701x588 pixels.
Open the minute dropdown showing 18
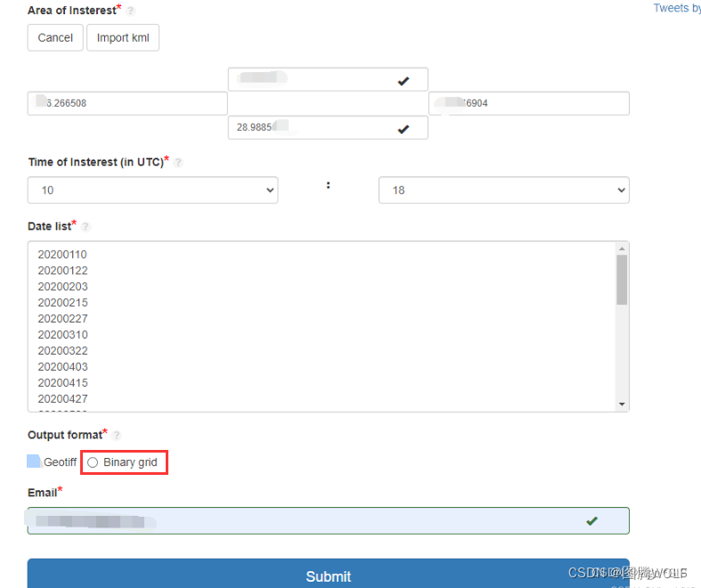pos(504,190)
